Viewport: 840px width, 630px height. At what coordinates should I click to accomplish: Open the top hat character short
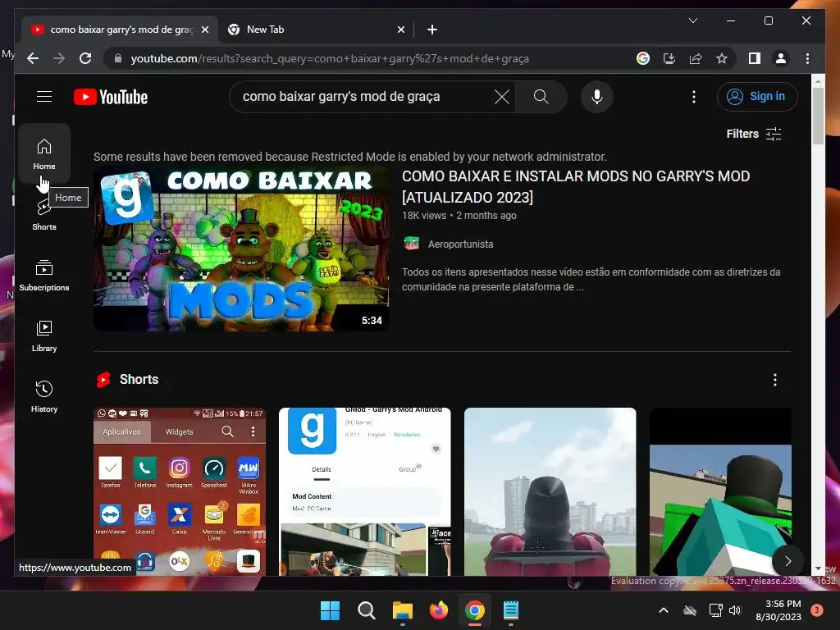(720, 492)
